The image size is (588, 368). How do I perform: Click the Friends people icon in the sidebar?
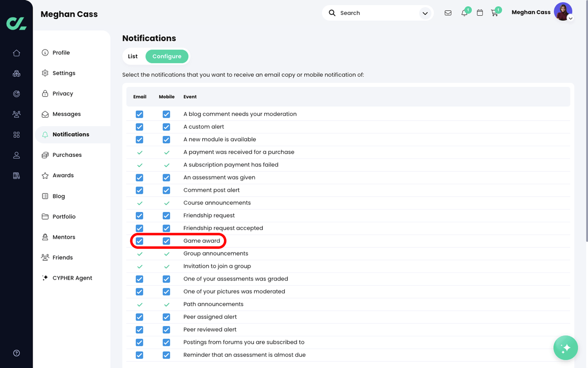pyautogui.click(x=45, y=257)
